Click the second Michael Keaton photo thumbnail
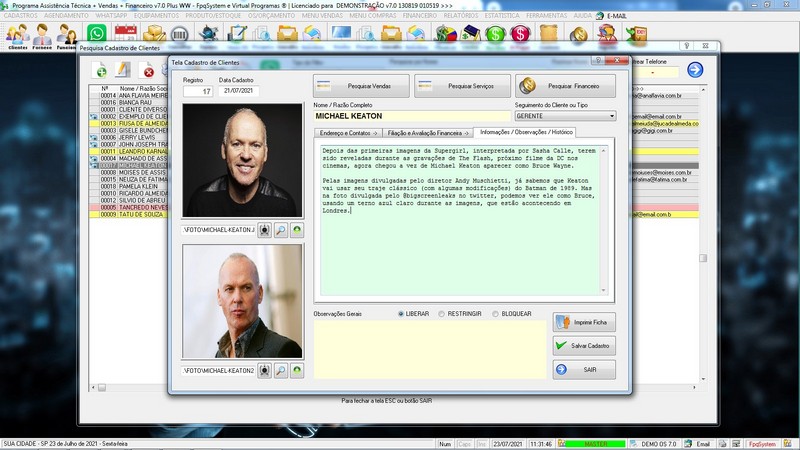 (x=242, y=301)
